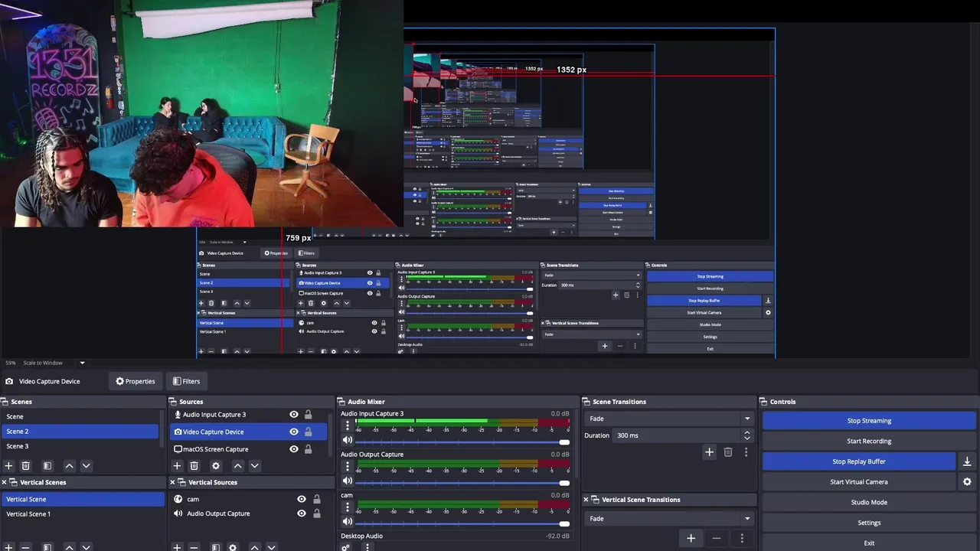Screen dimensions: 980x551
Task: Move the scene down in the Scenes toolbar
Action: point(86,465)
